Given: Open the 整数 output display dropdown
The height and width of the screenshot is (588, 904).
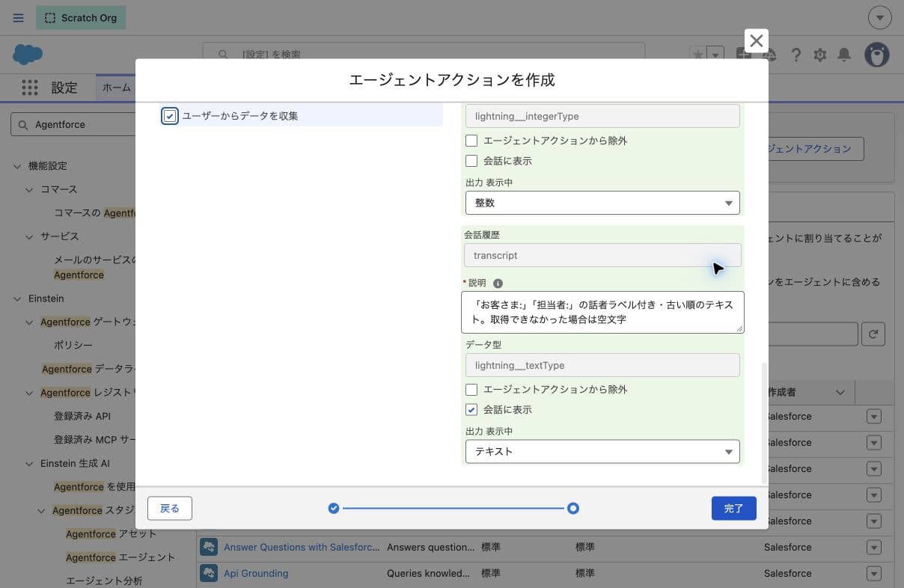Looking at the screenshot, I should tap(602, 203).
